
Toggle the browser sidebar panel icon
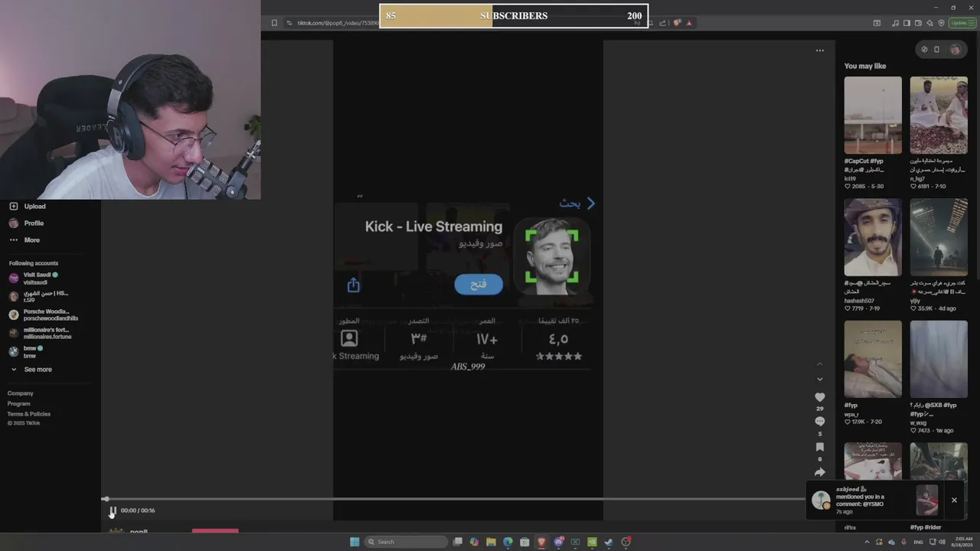906,23
